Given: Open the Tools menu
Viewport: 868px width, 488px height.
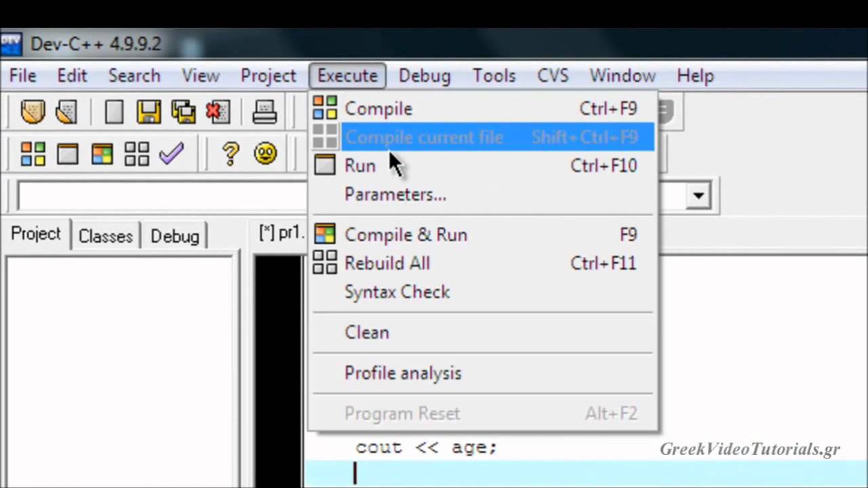Looking at the screenshot, I should coord(494,76).
